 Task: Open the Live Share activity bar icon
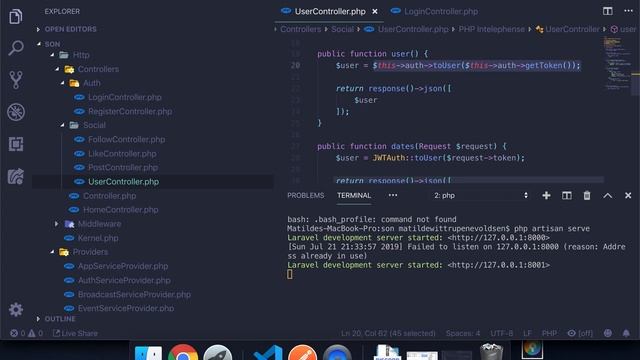[16, 176]
